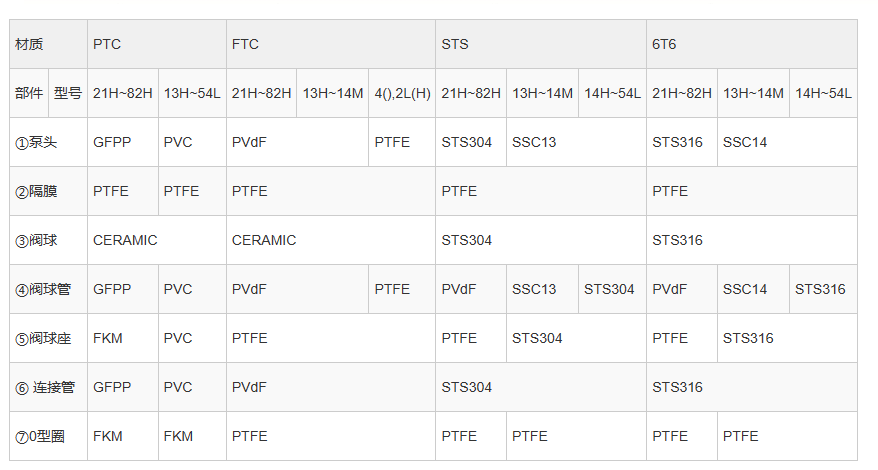Select the ②隔膜 row label
The height and width of the screenshot is (470, 878).
click(48, 191)
